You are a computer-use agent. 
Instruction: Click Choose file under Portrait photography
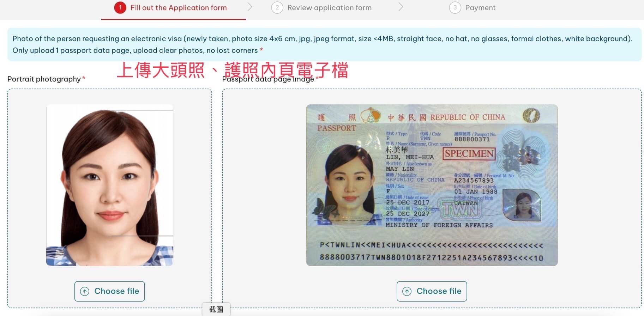point(109,291)
